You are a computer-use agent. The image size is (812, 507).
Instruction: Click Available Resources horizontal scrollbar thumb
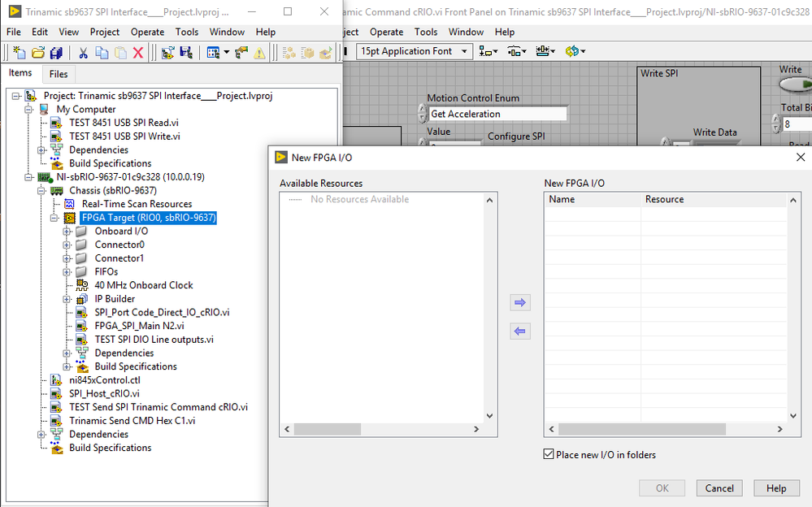click(x=328, y=429)
